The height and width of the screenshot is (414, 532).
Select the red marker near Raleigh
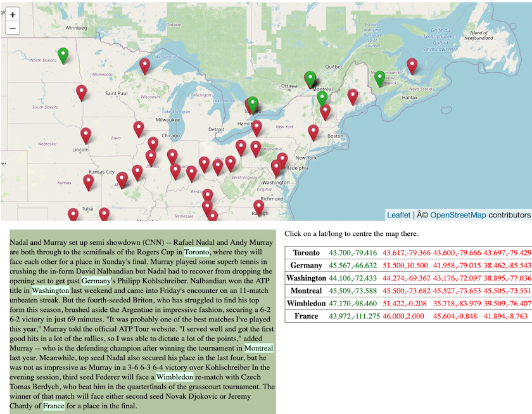click(260, 205)
